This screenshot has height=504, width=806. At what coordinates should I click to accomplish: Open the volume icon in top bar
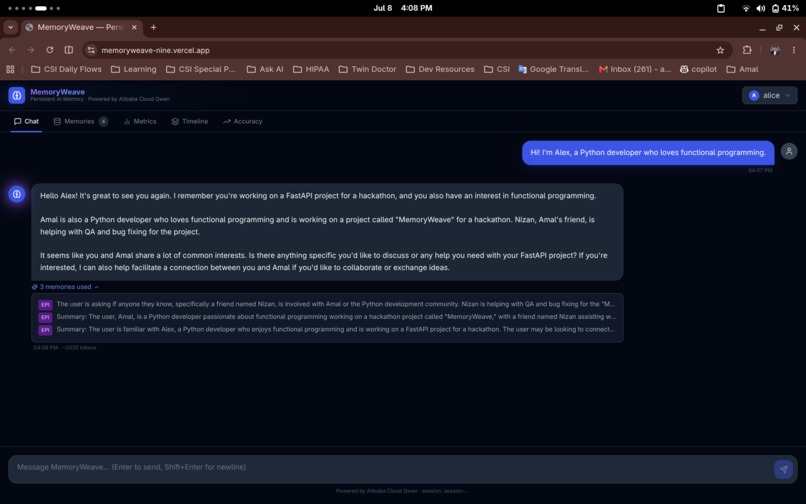(761, 8)
